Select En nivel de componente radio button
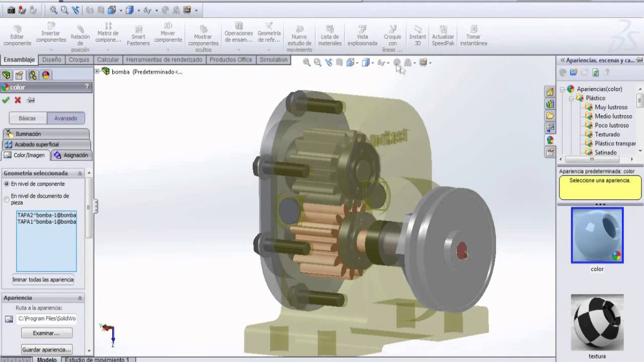The image size is (644, 362). point(7,184)
